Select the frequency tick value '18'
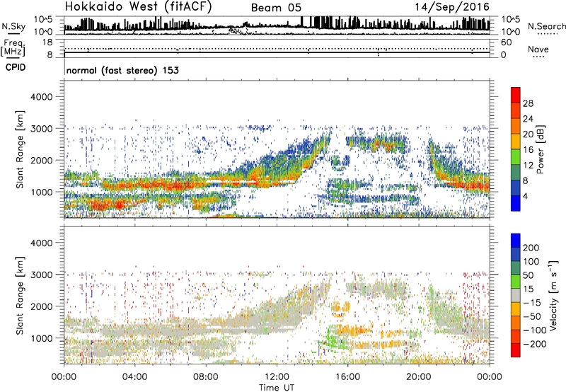The image size is (566, 392). [47, 42]
